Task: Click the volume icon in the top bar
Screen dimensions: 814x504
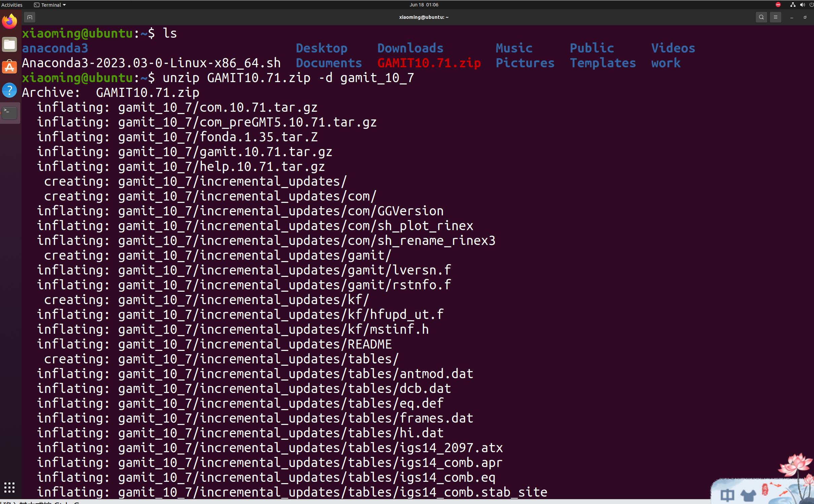Action: [x=803, y=5]
